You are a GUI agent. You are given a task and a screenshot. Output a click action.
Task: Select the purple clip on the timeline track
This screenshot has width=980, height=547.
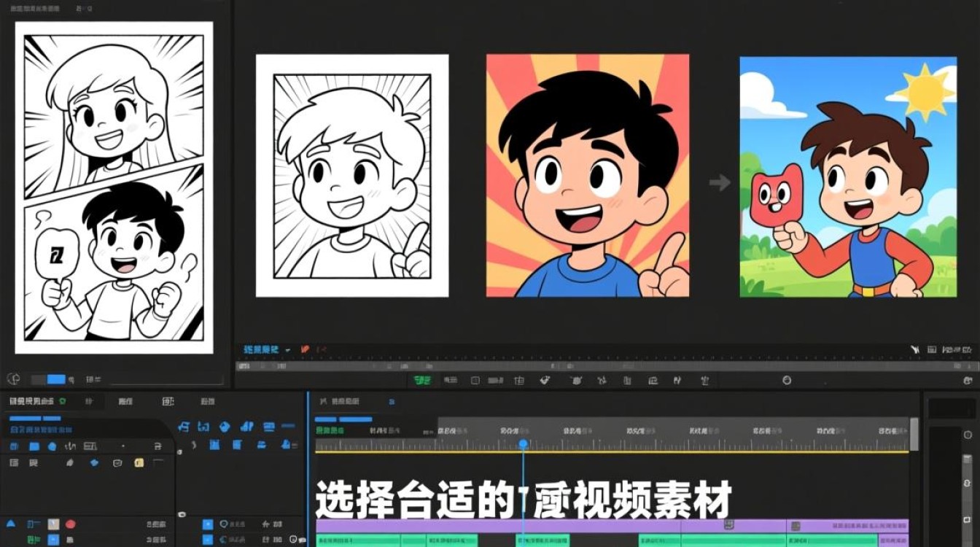pyautogui.click(x=612, y=526)
